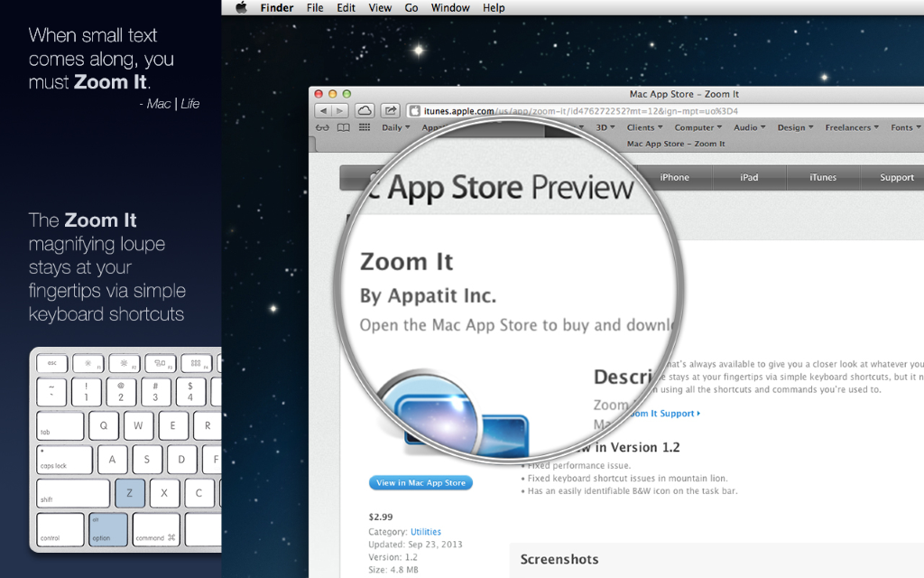Show bookmarks with the open book icon
The width and height of the screenshot is (924, 578).
click(x=343, y=127)
